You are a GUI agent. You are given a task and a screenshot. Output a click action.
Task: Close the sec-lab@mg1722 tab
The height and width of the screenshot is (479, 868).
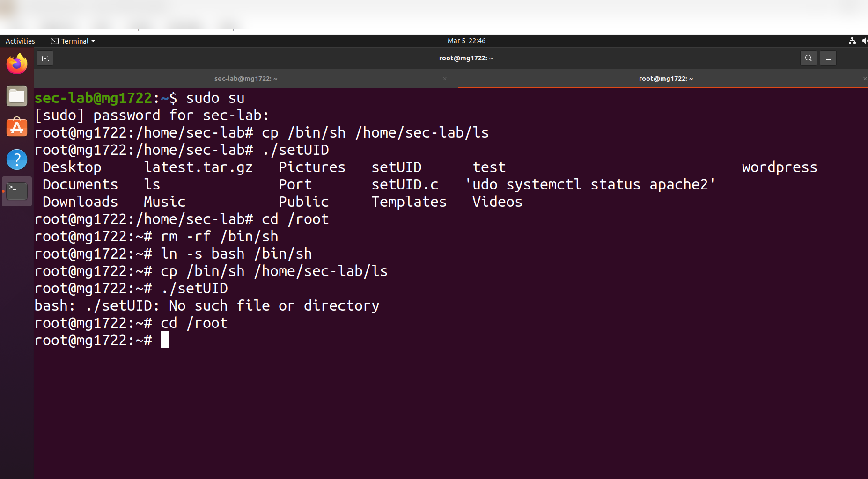[x=445, y=79]
